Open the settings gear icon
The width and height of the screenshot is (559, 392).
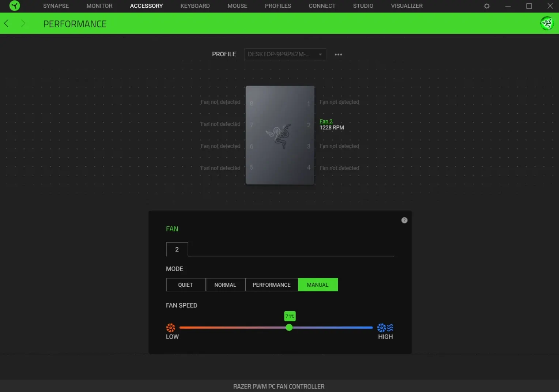point(487,6)
